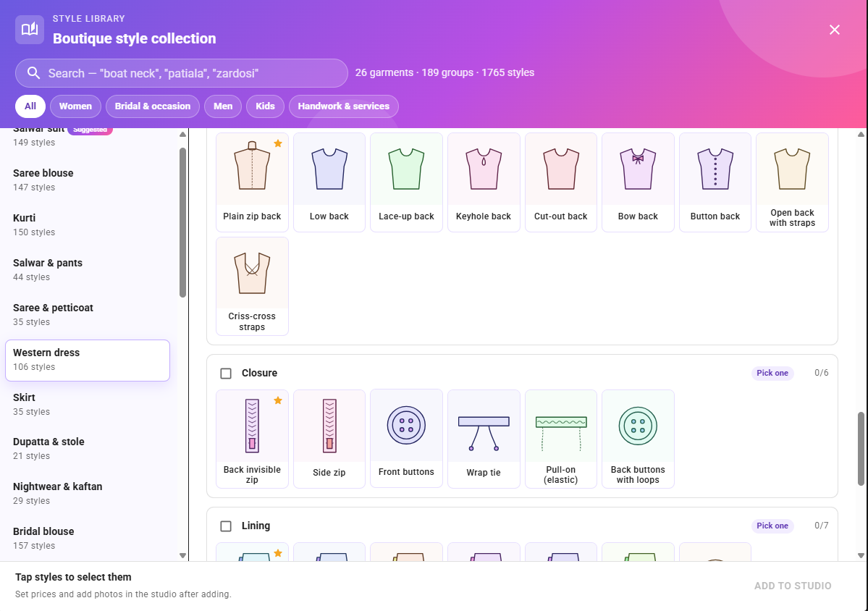Click the Style Library book icon
The height and width of the screenshot is (611, 868).
pyautogui.click(x=30, y=30)
